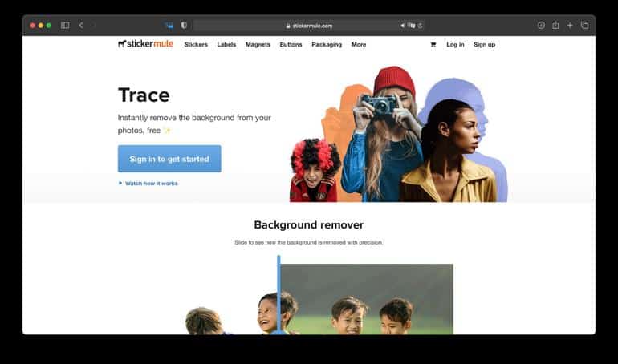Open a new tab with plus icon
This screenshot has height=364, width=618.
(x=570, y=26)
